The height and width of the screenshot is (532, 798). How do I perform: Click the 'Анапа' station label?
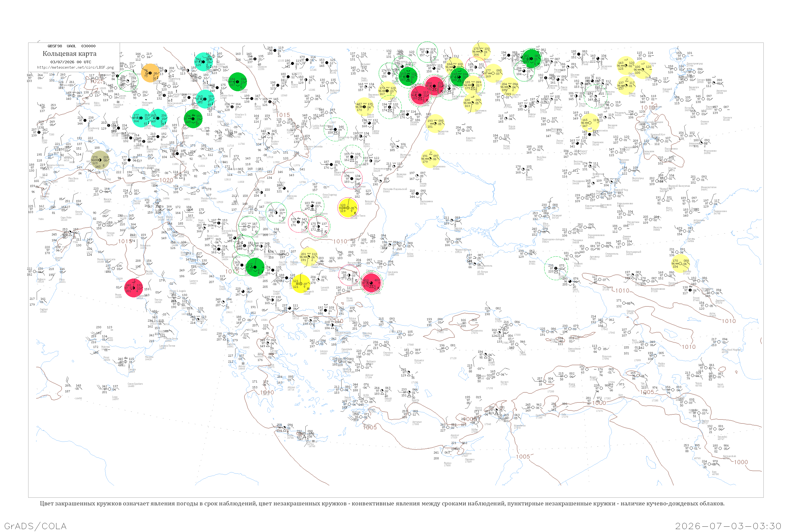(x=532, y=261)
